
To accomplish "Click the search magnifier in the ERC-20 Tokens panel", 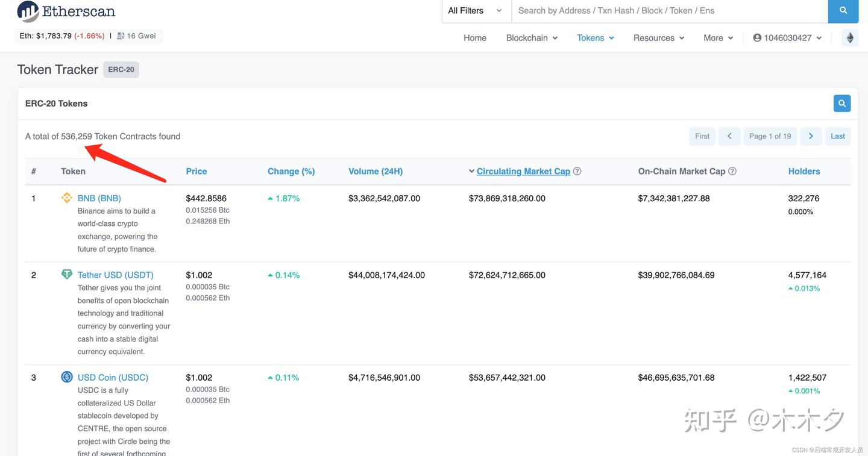I will tap(841, 102).
